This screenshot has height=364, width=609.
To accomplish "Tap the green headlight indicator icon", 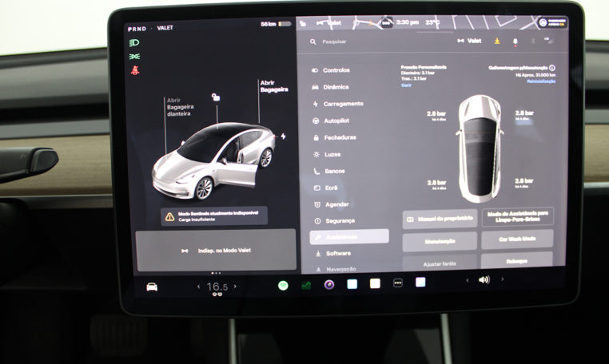I will (134, 42).
